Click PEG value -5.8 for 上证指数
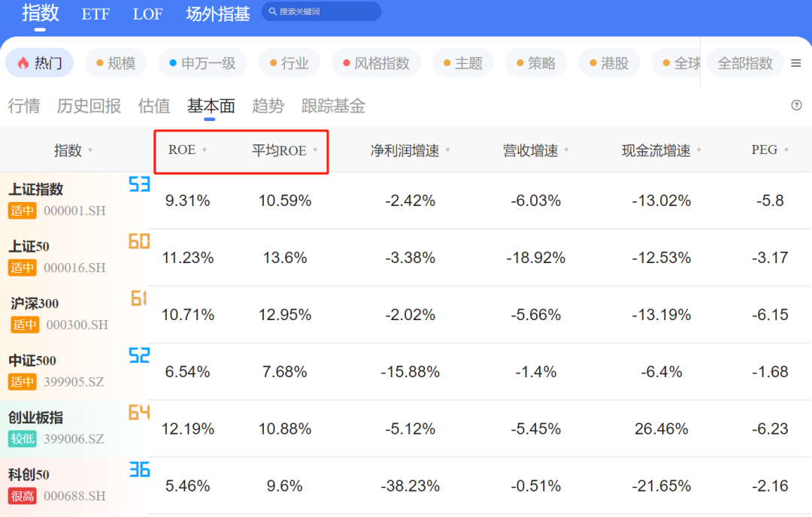 (770, 201)
